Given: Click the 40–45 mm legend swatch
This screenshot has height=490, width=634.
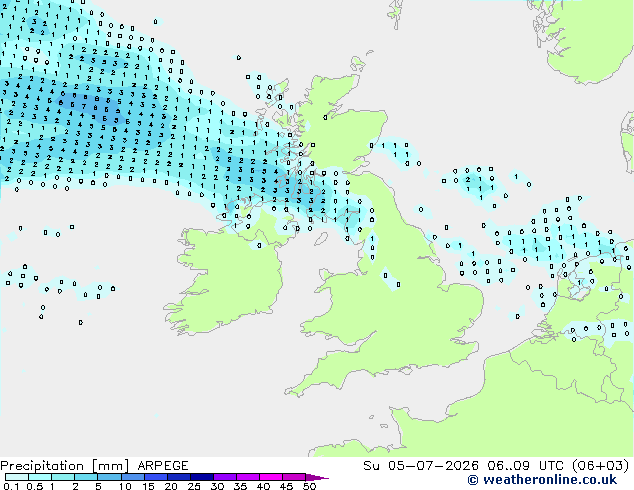Looking at the screenshot, I should click(x=271, y=477).
